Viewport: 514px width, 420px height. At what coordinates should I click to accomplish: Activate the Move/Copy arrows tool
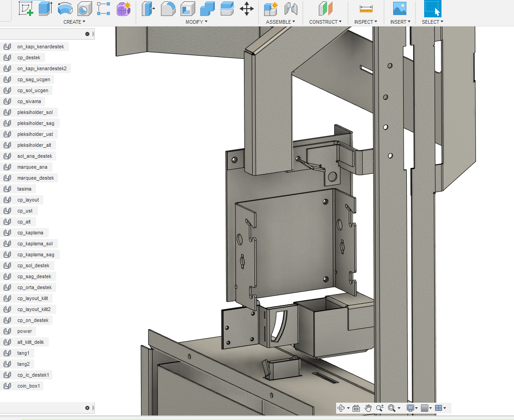click(246, 9)
